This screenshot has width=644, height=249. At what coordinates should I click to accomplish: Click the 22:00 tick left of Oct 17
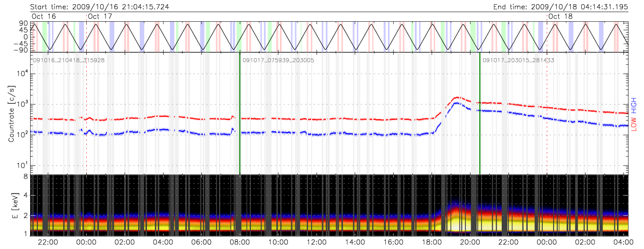tap(48, 242)
